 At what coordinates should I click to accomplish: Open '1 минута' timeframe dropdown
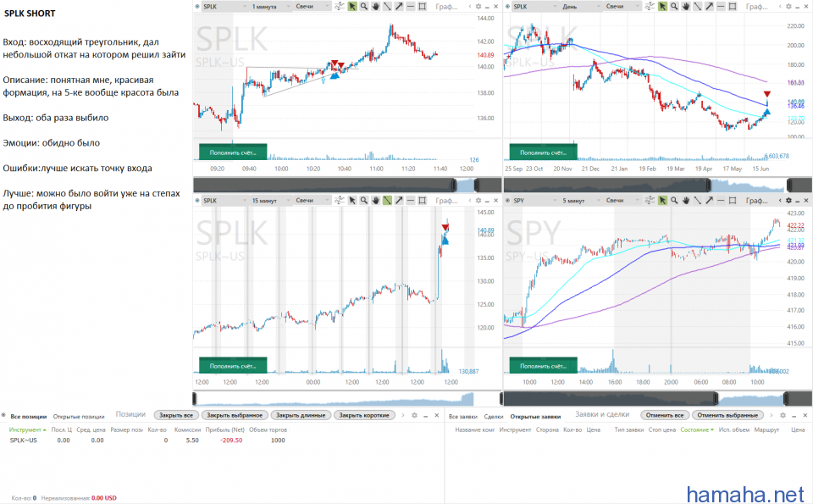[x=270, y=6]
